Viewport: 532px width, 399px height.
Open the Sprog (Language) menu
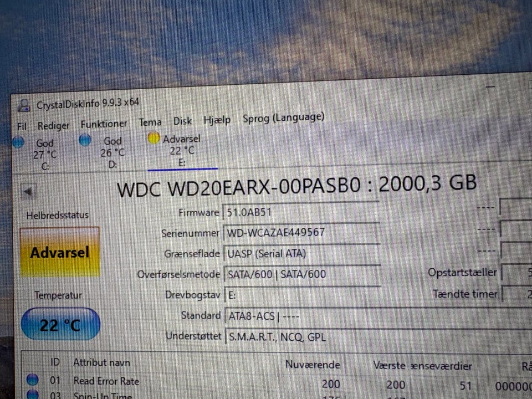[x=283, y=118]
